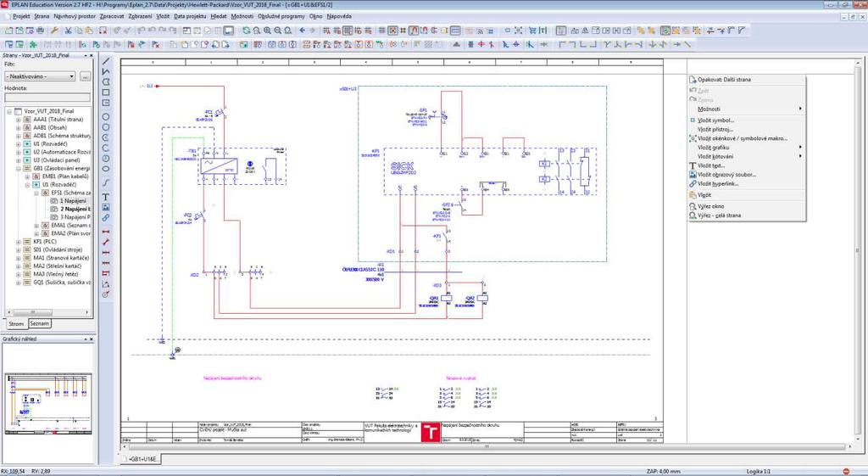Collapse the GB1 (Zásobování energií) node
868x476 pixels.
click(19, 169)
